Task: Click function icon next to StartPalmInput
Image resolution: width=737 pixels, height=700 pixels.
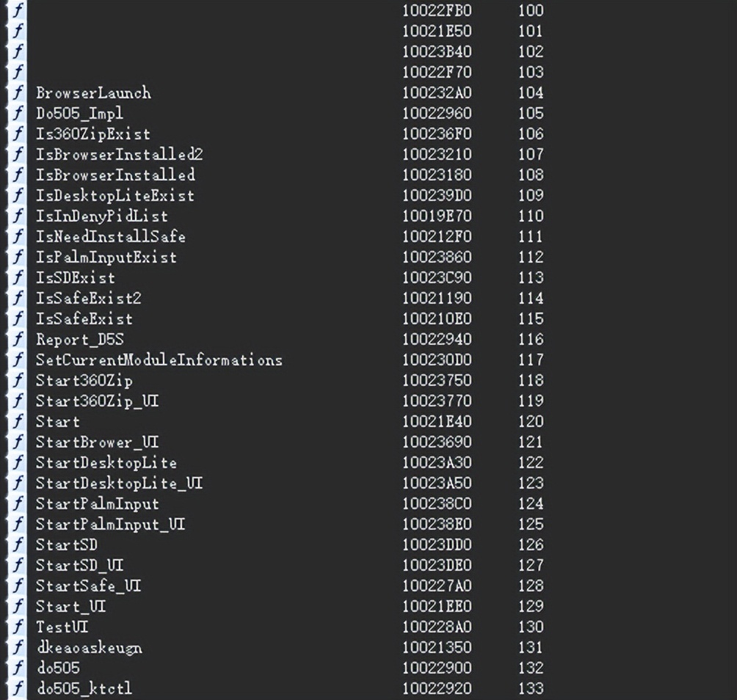Action: (18, 503)
